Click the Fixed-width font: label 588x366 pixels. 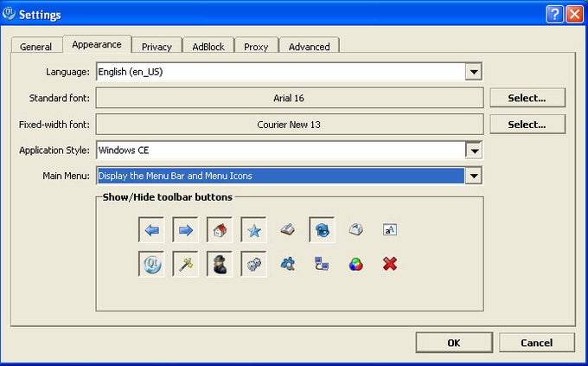(x=54, y=125)
